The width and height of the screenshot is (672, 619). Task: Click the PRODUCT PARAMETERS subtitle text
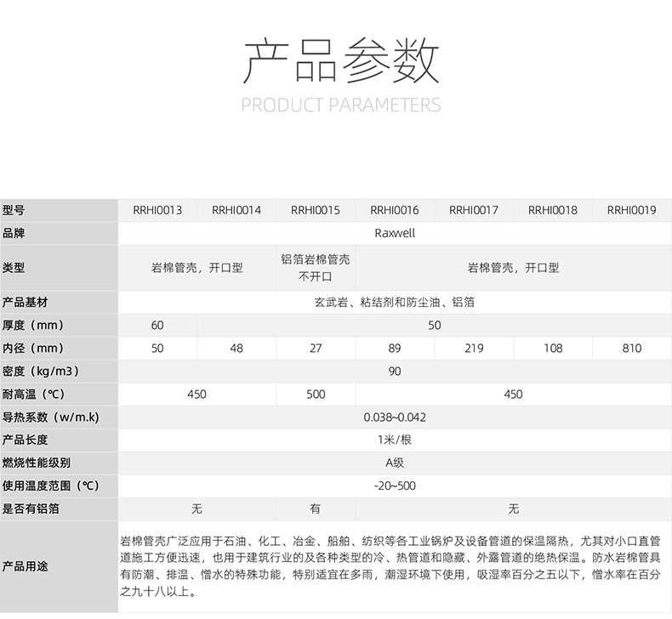click(341, 105)
